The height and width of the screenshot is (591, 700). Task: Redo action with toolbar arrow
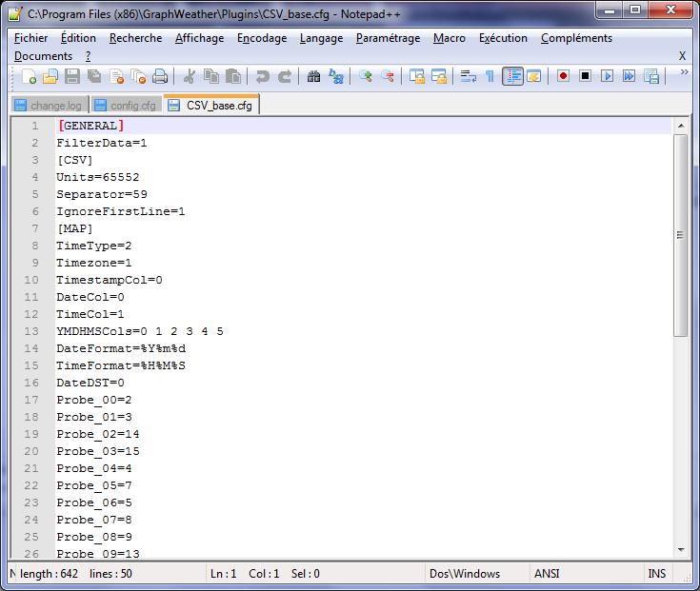coord(285,76)
